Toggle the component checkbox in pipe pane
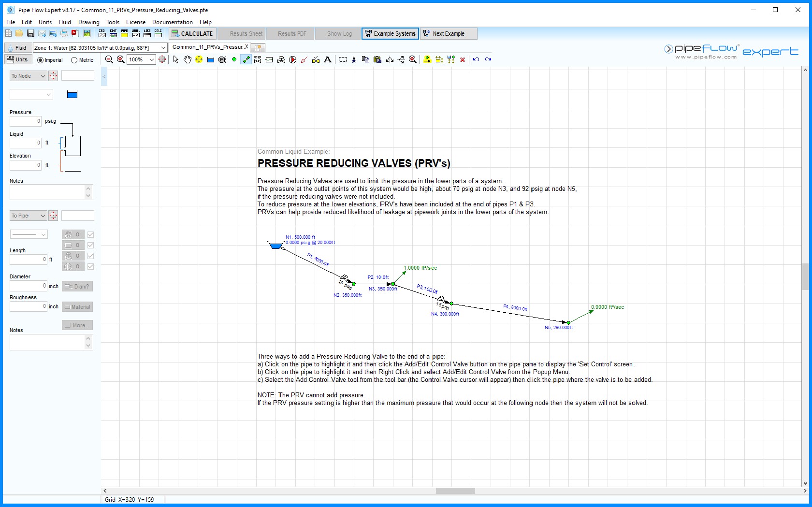This screenshot has width=812, height=507. (x=90, y=245)
